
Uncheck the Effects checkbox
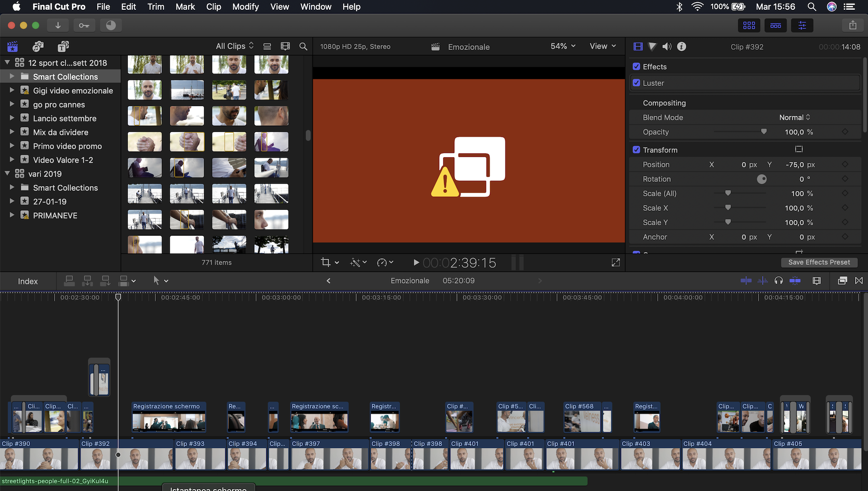point(637,67)
